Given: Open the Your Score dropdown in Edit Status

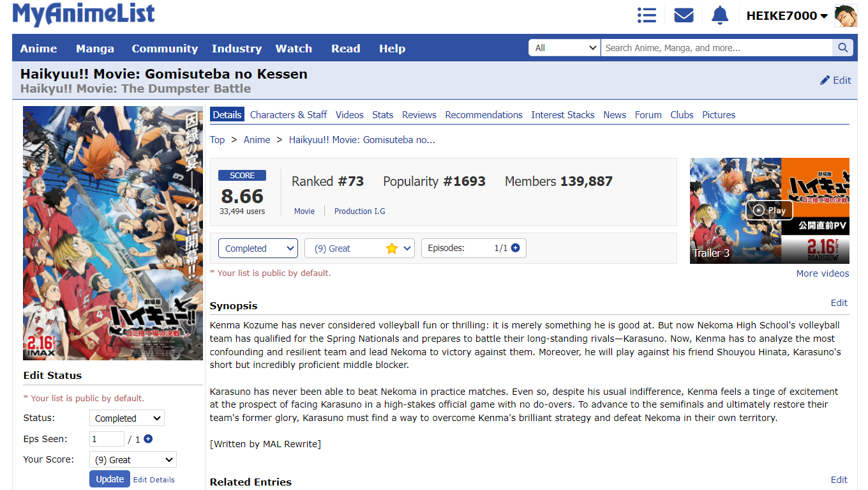Looking at the screenshot, I should (x=133, y=460).
